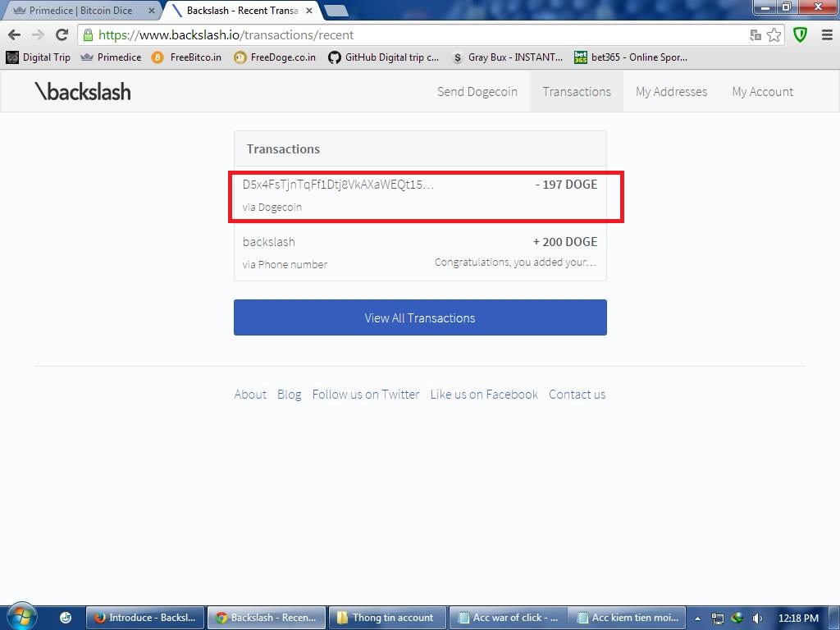The image size is (840, 630).
Task: Close the Backslash browser tab
Action: tap(309, 10)
